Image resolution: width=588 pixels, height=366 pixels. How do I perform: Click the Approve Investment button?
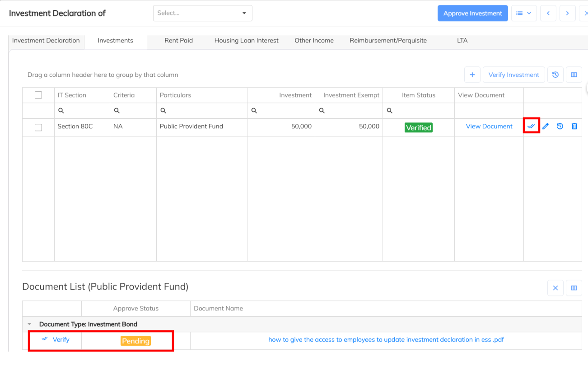472,13
